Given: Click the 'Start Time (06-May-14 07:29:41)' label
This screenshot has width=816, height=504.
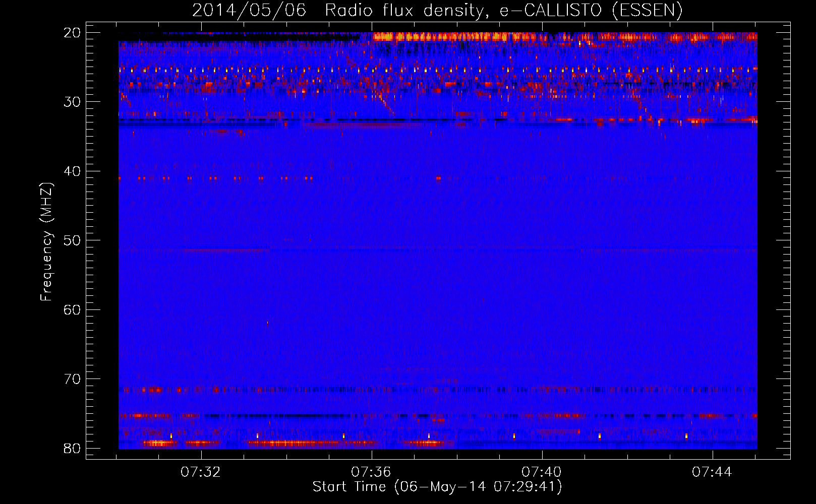Looking at the screenshot, I should [437, 487].
